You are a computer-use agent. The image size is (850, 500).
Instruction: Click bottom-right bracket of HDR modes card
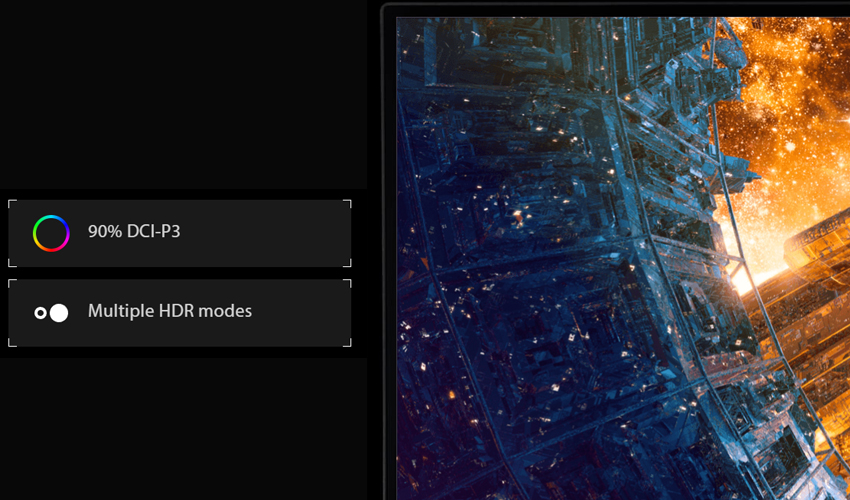pyautogui.click(x=347, y=343)
